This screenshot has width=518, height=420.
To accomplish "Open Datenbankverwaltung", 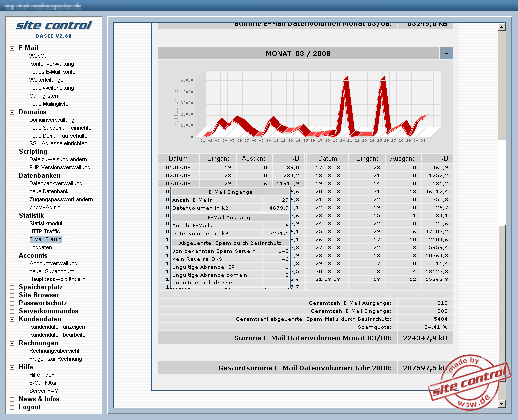I will (56, 183).
